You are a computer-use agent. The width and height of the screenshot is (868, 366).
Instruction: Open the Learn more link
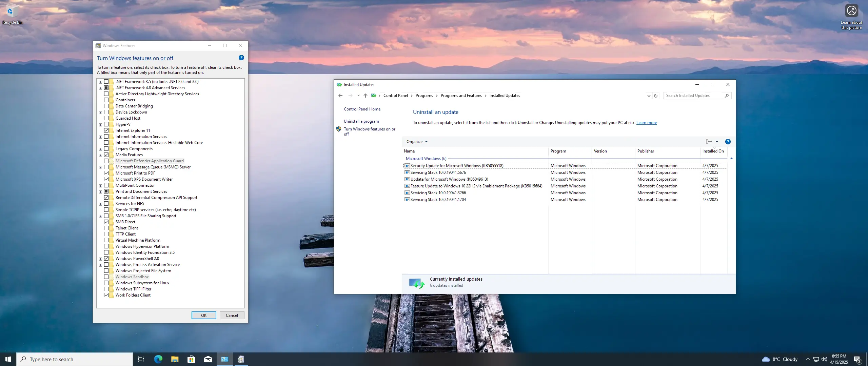646,123
